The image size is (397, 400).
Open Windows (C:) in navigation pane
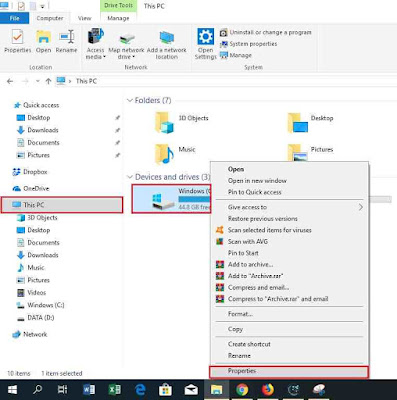pos(41,305)
